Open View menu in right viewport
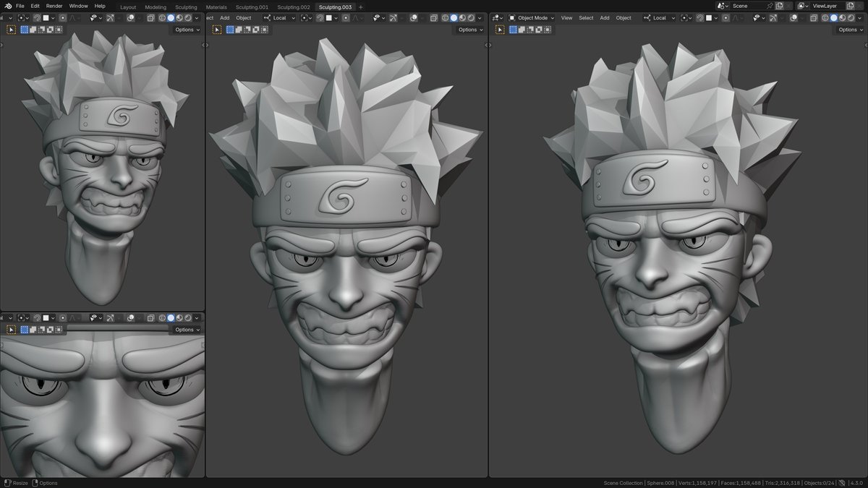Image resolution: width=868 pixels, height=488 pixels. point(566,18)
